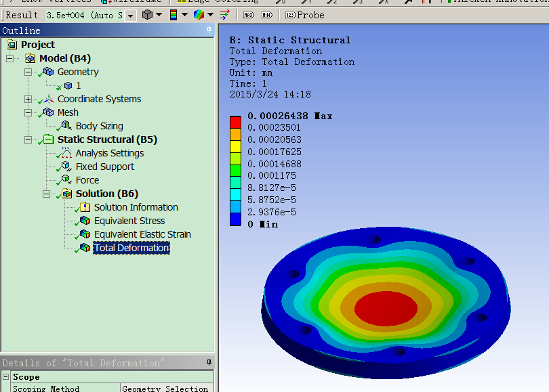Viewport: 549px width, 392px height.
Task: Select Body Sizing under Mesh
Action: pos(99,126)
